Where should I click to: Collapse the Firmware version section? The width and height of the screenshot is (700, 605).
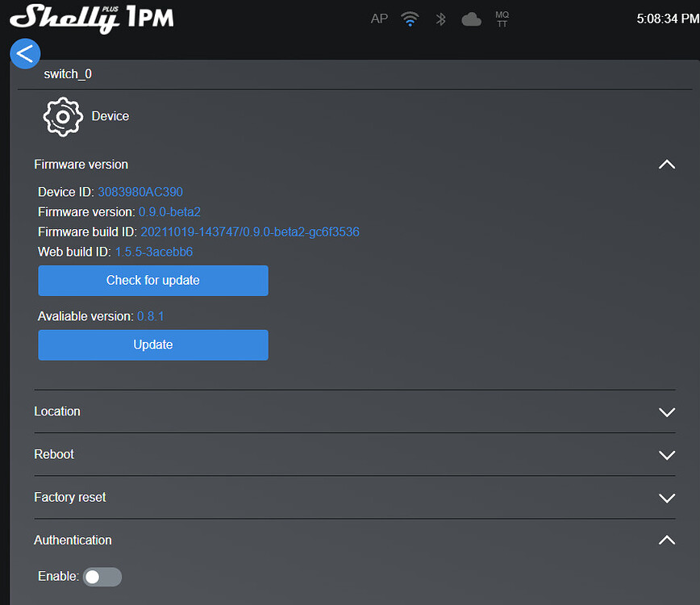coord(667,165)
